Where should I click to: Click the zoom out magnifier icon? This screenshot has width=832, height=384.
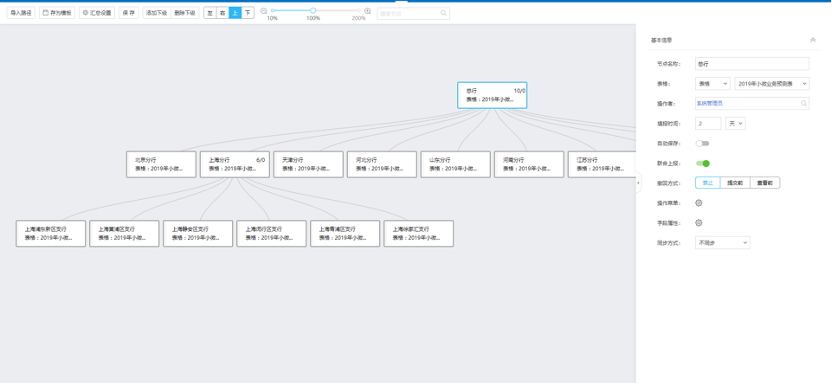pos(264,11)
